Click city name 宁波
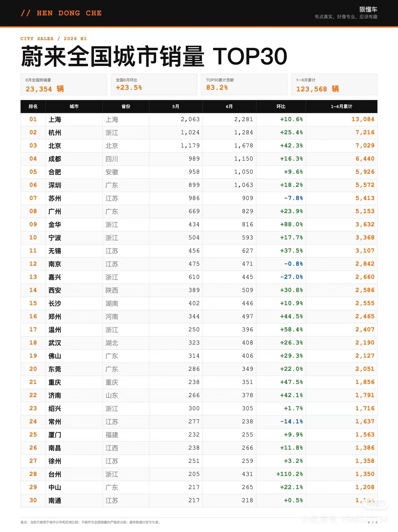The height and width of the screenshot is (532, 398). [x=55, y=238]
